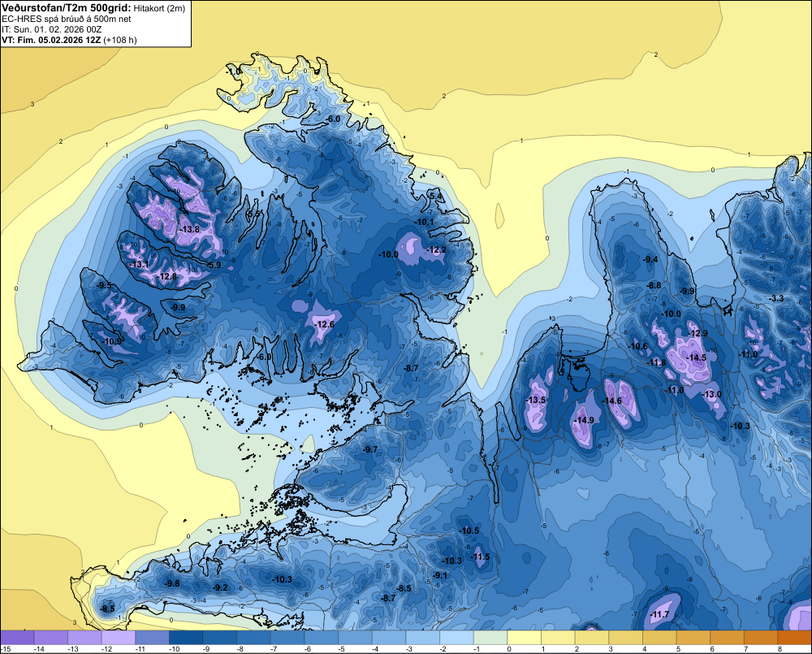The height and width of the screenshot is (654, 812).
Task: Click the -11.7 temperature label
Action: 659,615
